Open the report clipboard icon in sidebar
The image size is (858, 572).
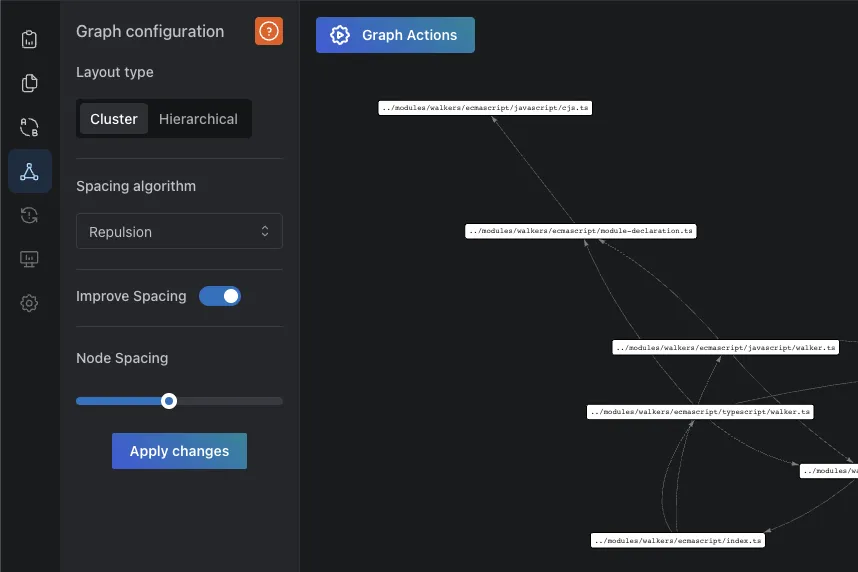coord(29,39)
